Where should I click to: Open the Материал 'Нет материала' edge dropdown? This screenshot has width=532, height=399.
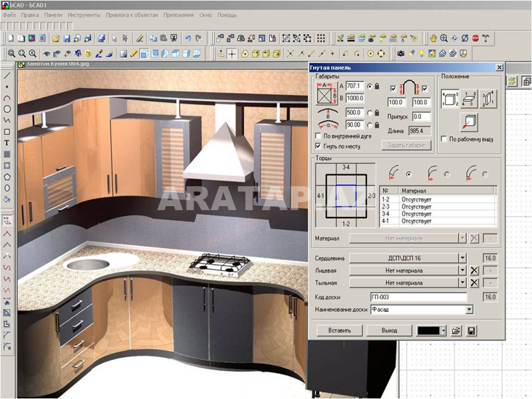[x=463, y=238]
